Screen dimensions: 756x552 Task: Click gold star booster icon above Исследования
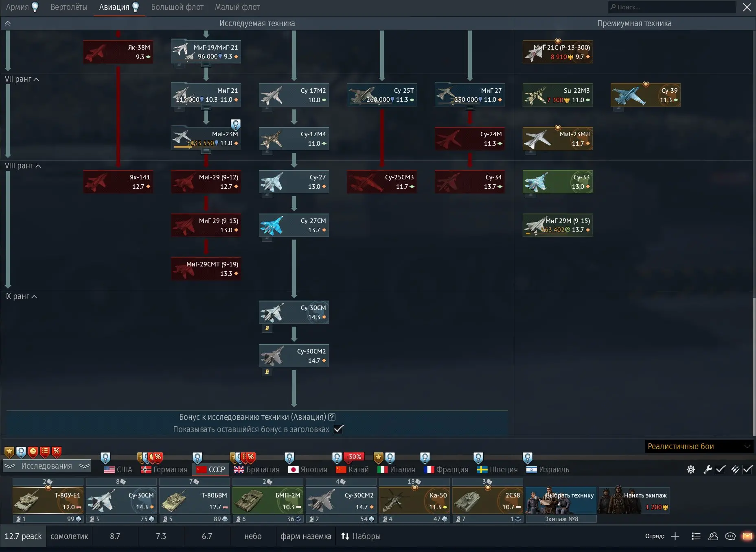click(9, 452)
